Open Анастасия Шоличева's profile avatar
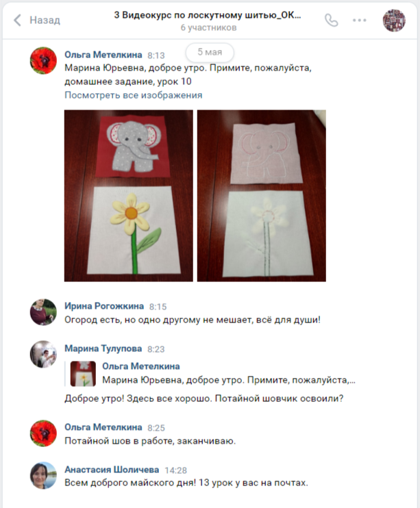 43,475
